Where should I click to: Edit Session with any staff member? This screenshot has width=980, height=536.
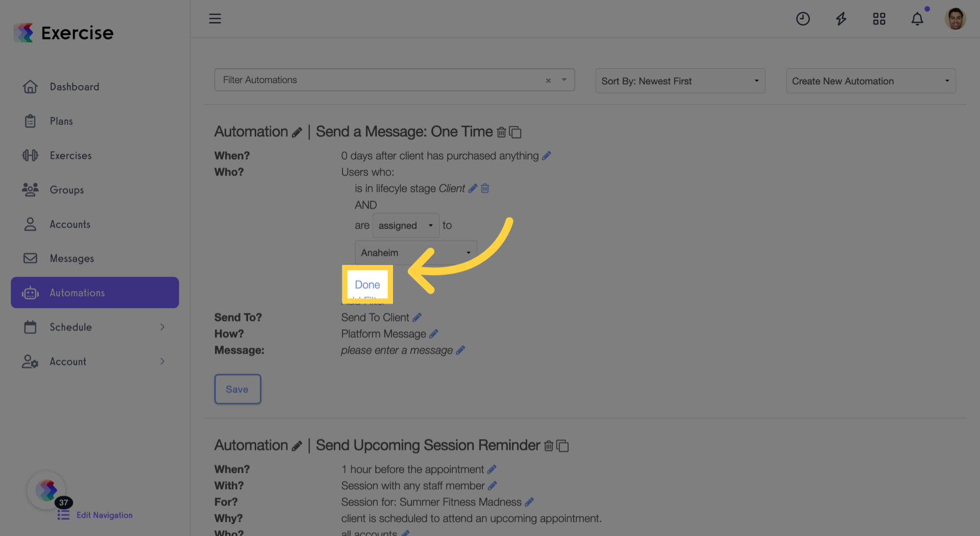pyautogui.click(x=493, y=486)
